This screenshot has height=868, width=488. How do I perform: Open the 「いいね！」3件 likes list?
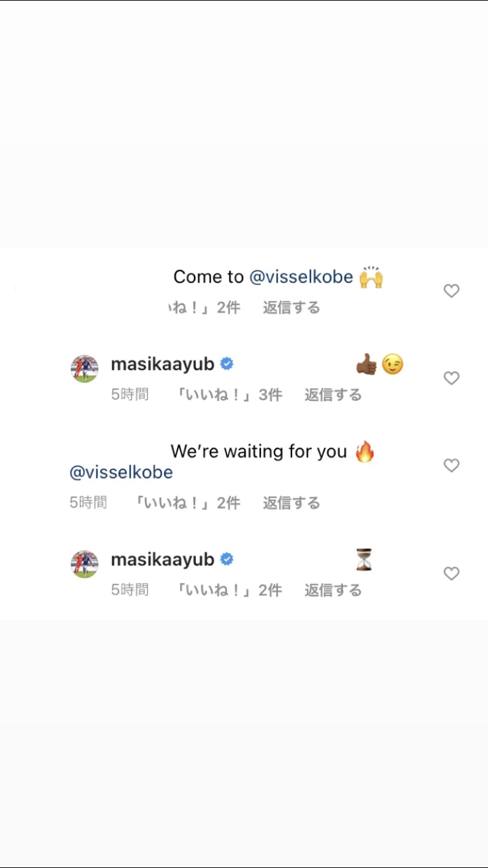(229, 394)
